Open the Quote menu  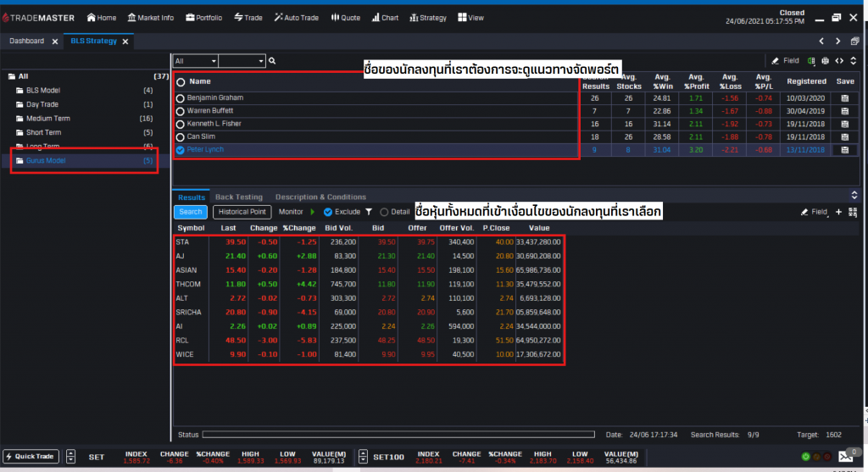[346, 18]
